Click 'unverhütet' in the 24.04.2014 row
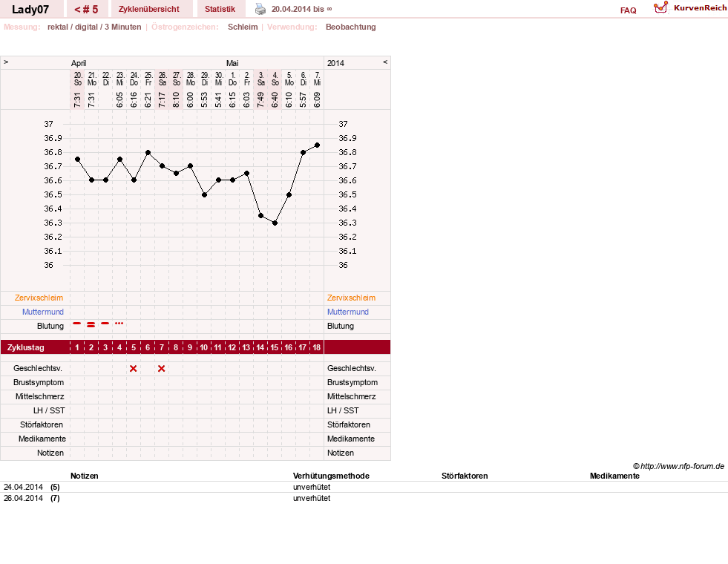The image size is (728, 564). [312, 487]
